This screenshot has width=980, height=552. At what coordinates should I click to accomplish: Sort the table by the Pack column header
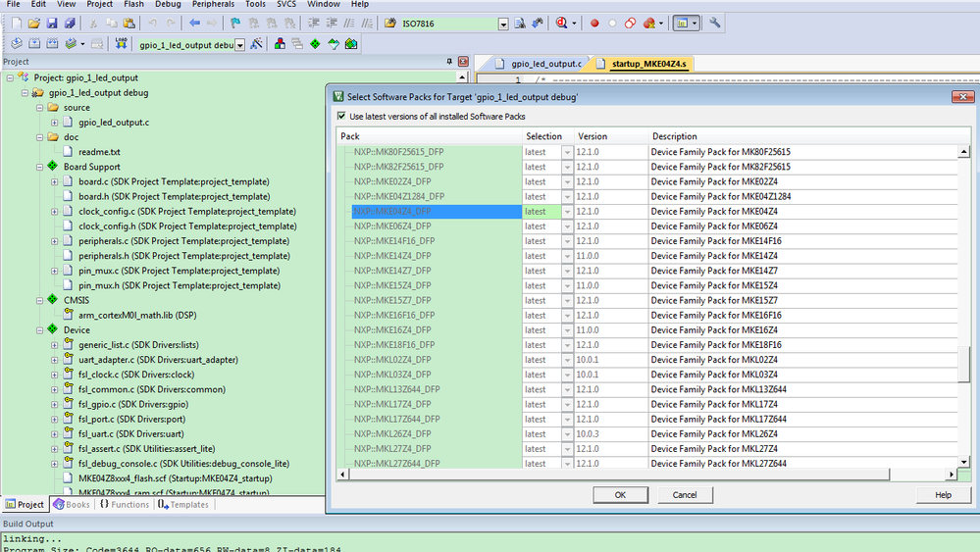pos(429,136)
